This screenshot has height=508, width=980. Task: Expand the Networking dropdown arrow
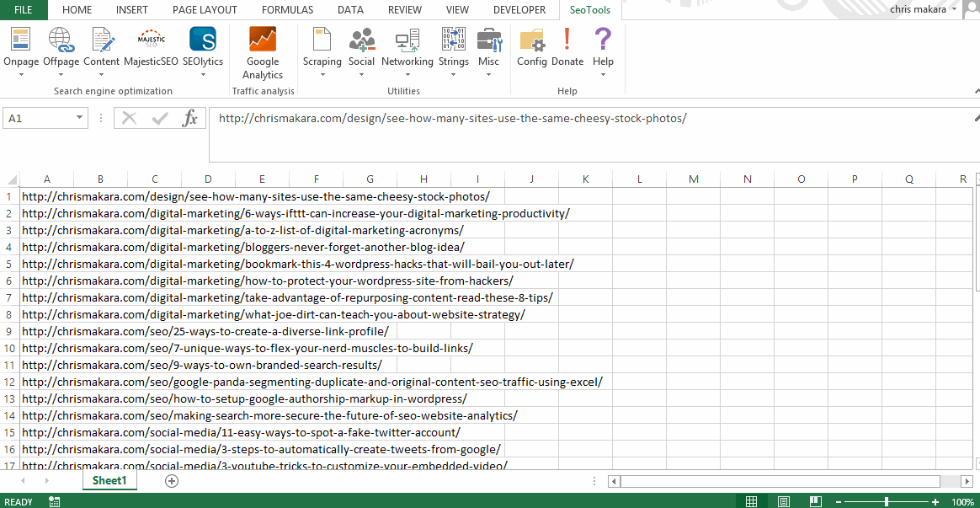pos(407,74)
